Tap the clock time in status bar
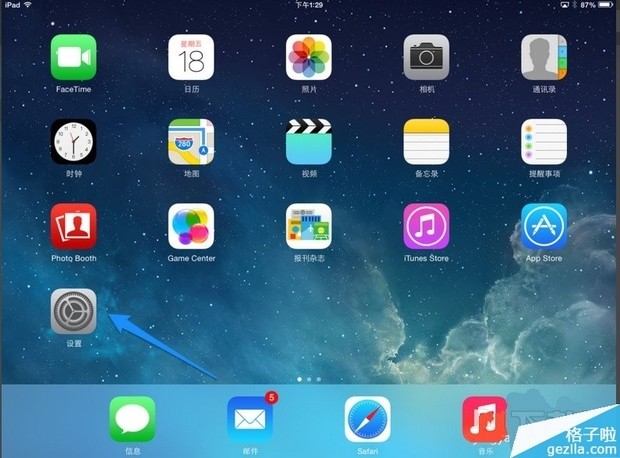 click(309, 5)
